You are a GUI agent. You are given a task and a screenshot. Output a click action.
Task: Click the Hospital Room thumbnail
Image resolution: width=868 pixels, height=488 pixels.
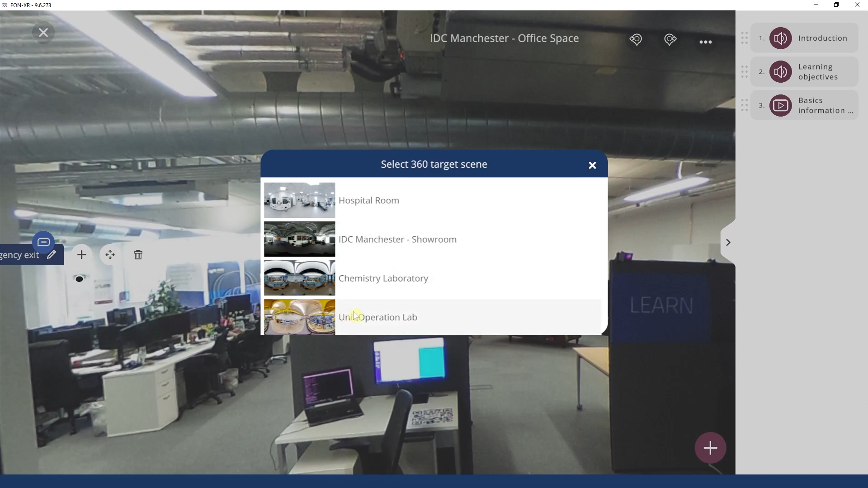(x=299, y=200)
